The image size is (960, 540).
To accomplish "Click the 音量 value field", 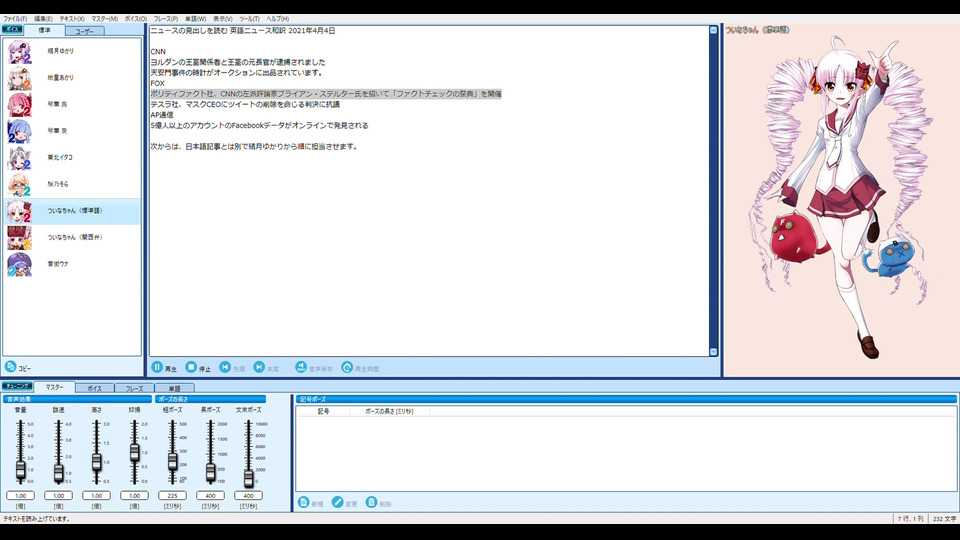I will [20, 495].
